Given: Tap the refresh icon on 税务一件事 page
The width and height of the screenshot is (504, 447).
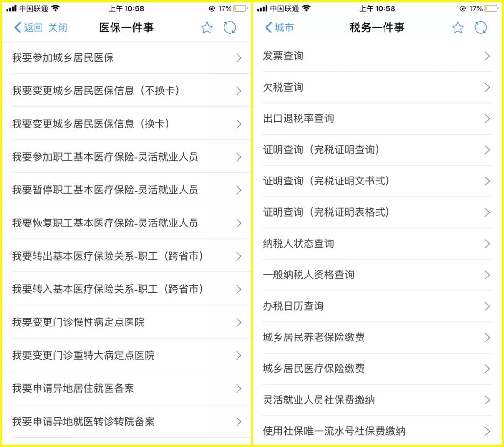Looking at the screenshot, I should tap(481, 28).
